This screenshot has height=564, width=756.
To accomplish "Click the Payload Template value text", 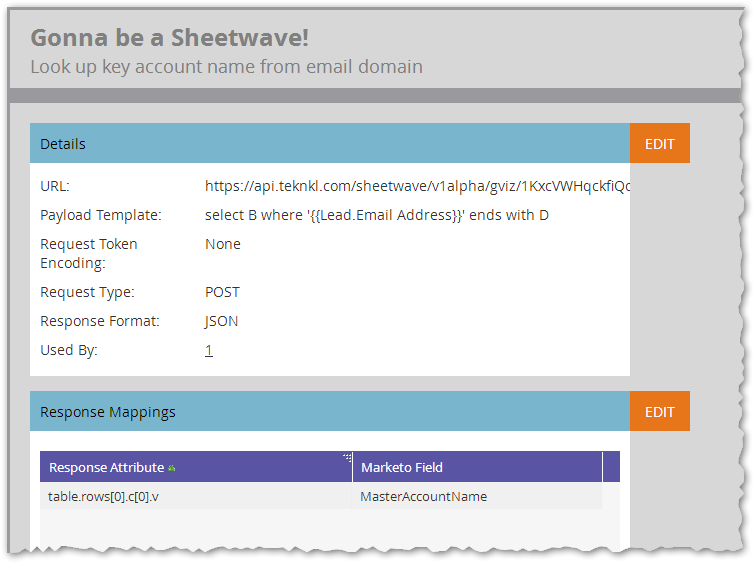I will [x=377, y=215].
